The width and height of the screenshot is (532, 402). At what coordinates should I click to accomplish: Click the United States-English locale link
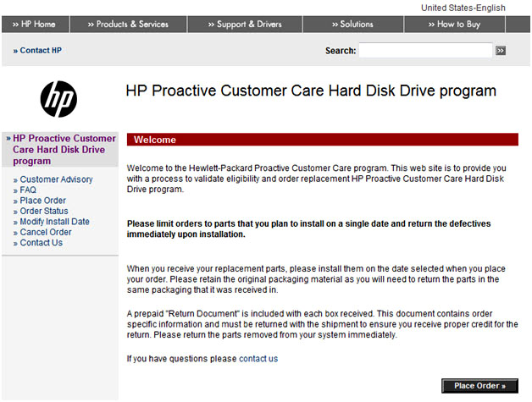463,8
